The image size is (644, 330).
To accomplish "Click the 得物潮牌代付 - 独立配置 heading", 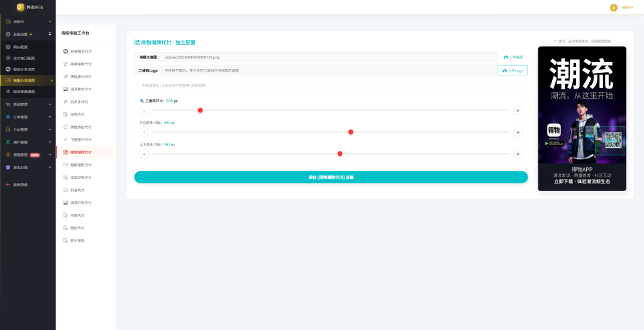I will pyautogui.click(x=168, y=42).
